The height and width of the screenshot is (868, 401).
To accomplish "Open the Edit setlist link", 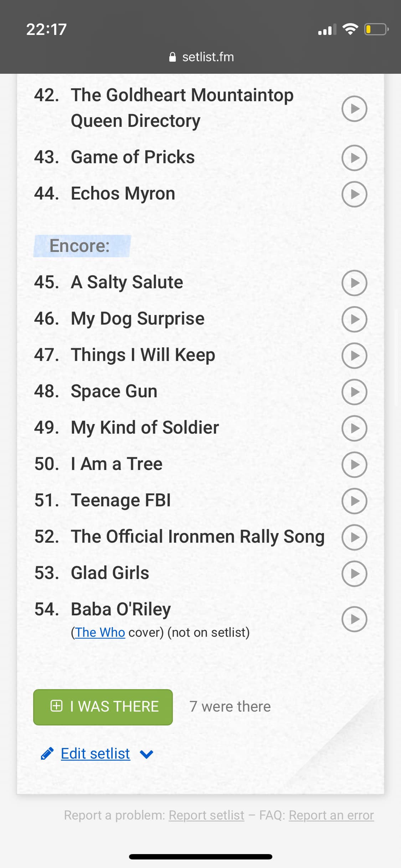I will click(95, 754).
